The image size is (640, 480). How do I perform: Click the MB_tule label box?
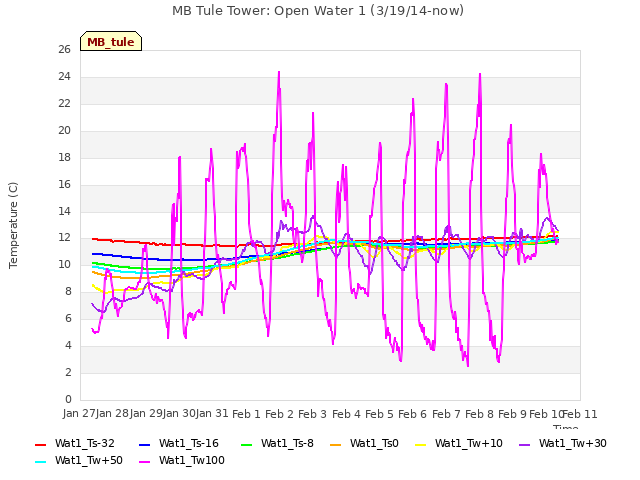[x=111, y=41]
